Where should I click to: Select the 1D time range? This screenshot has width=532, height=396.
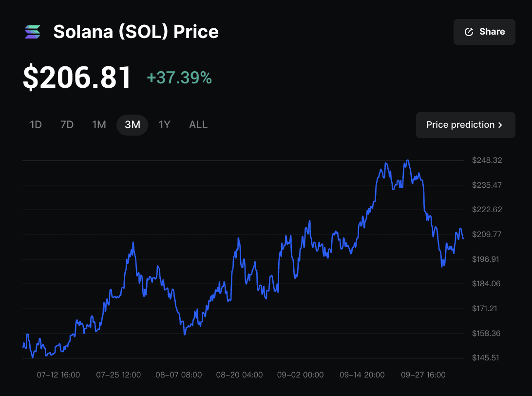click(x=35, y=125)
